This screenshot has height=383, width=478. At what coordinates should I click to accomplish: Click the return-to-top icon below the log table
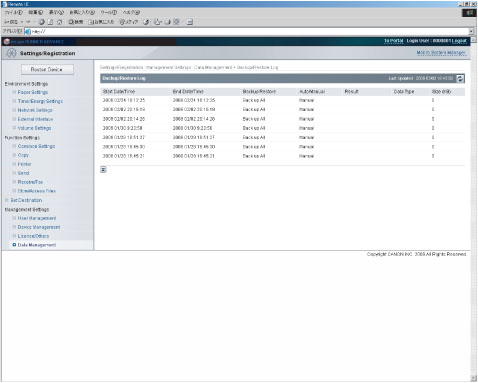coord(103,170)
